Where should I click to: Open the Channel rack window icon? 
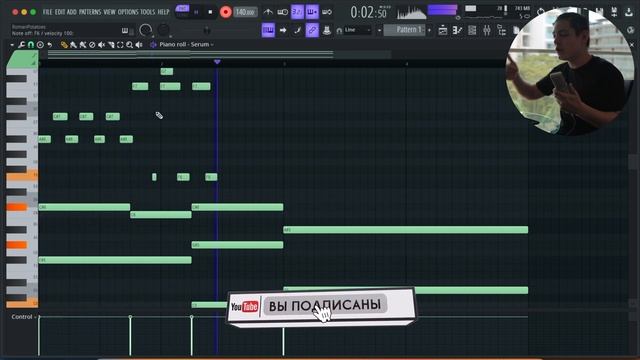472,30
